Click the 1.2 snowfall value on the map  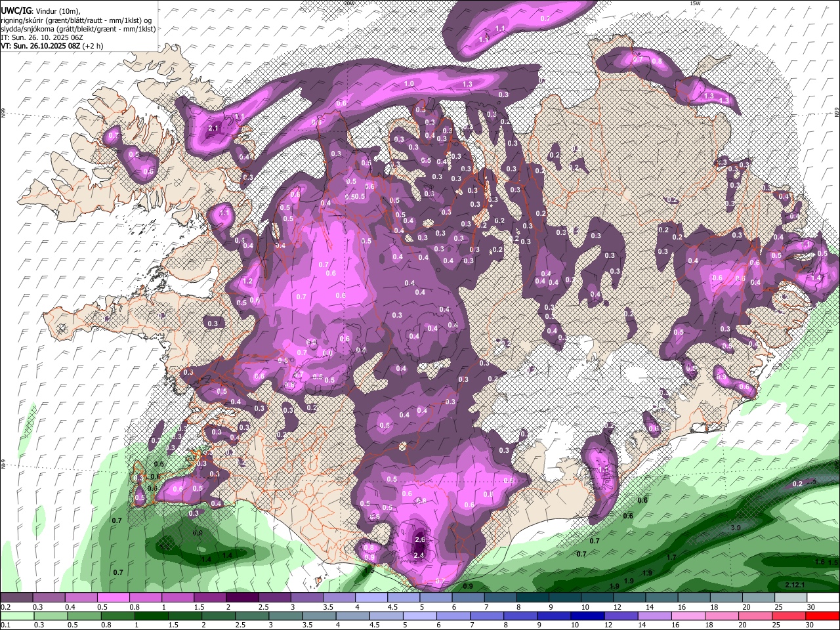coord(247,282)
